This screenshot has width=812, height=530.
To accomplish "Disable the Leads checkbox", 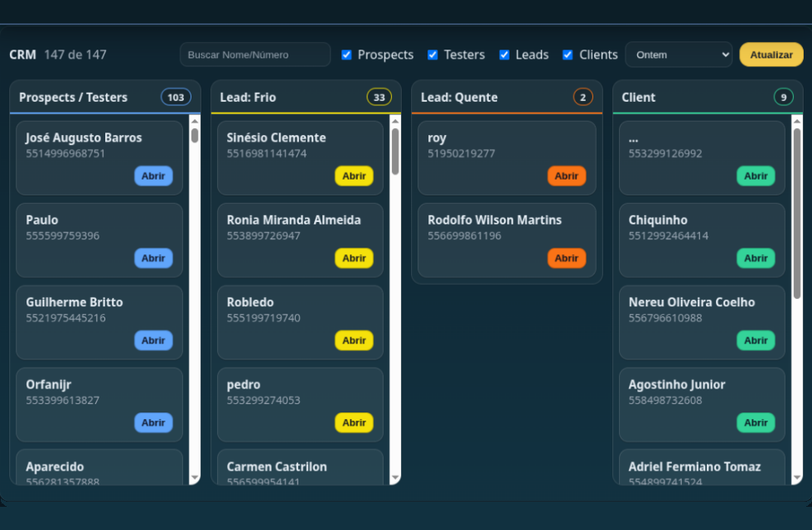I will (504, 55).
